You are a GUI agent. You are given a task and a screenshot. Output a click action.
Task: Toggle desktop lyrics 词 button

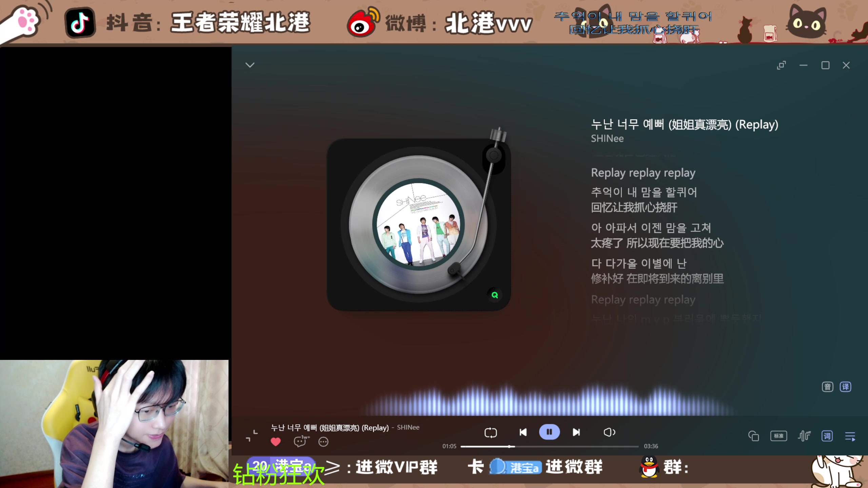(827, 436)
